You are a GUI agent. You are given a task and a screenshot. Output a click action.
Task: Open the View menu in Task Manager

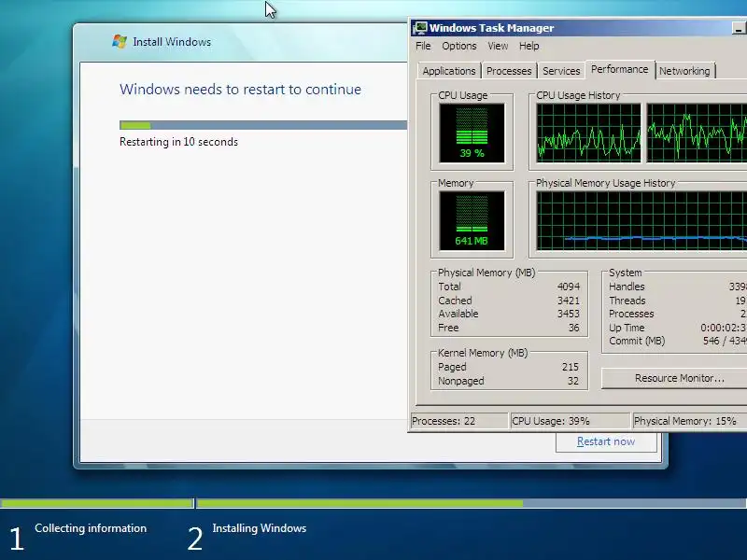coord(498,46)
